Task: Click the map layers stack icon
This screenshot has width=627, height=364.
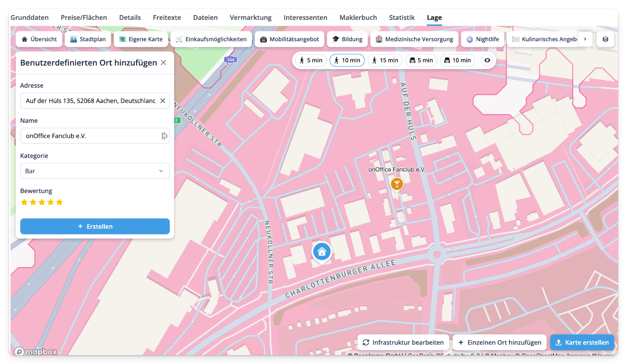Action: [605, 39]
